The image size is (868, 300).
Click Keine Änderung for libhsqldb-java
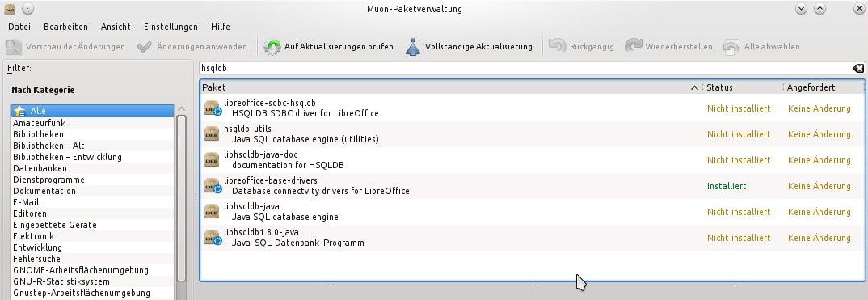[820, 212]
